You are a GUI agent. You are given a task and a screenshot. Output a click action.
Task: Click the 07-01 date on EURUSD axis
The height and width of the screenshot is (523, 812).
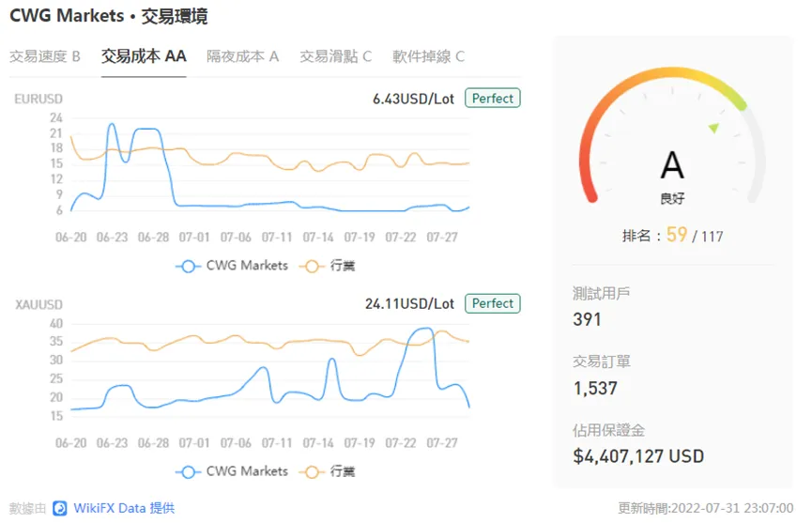pos(194,238)
